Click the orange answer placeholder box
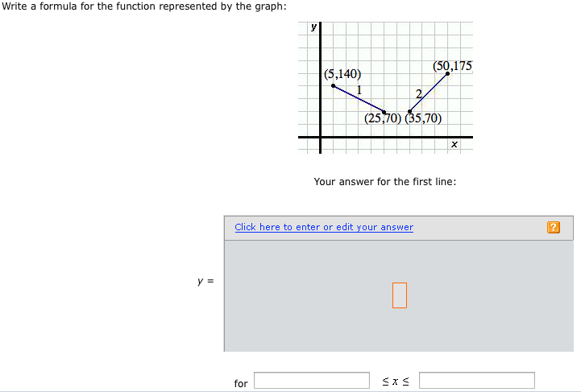 click(x=400, y=295)
